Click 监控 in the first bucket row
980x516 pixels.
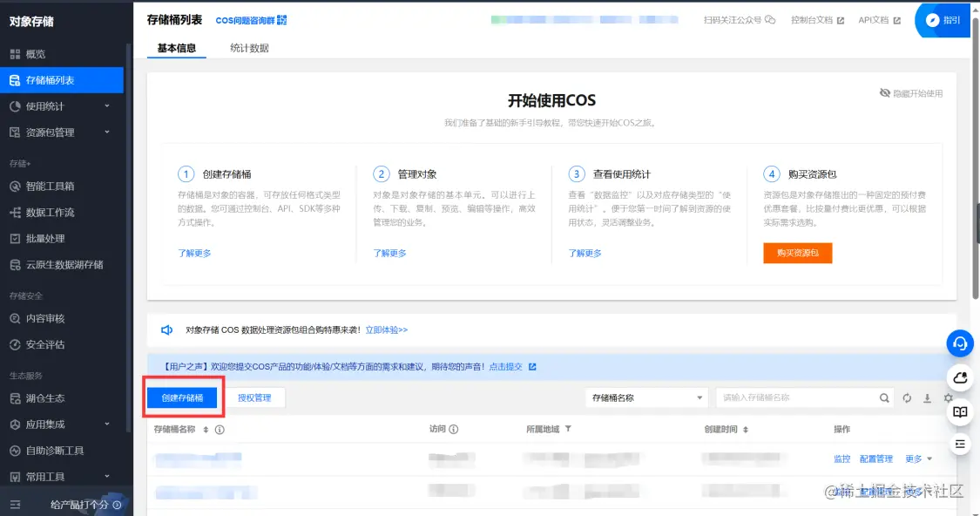pos(841,459)
